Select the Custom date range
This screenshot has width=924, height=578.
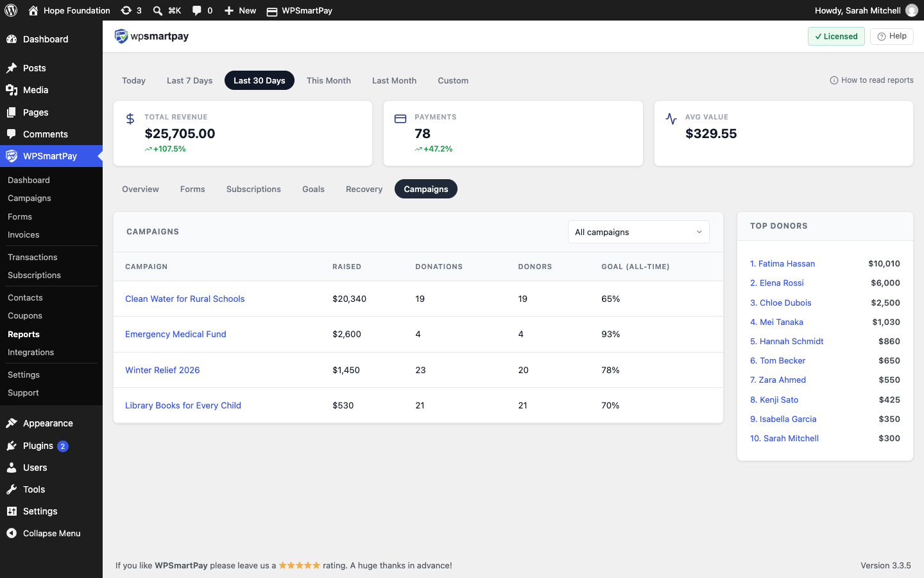(453, 80)
